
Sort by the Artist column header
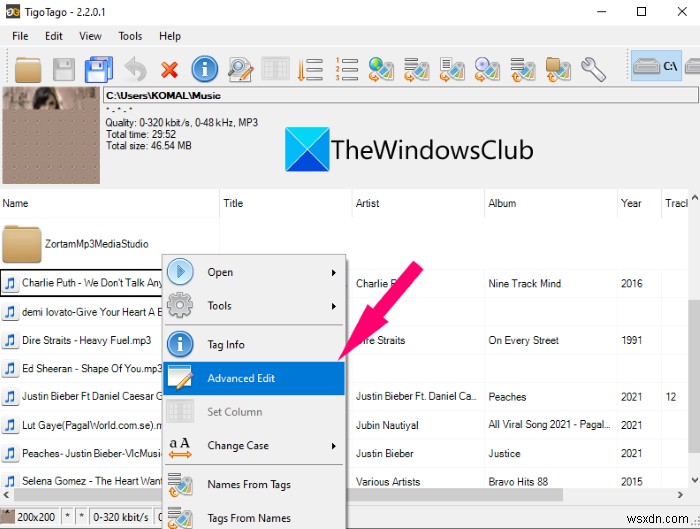(x=418, y=204)
